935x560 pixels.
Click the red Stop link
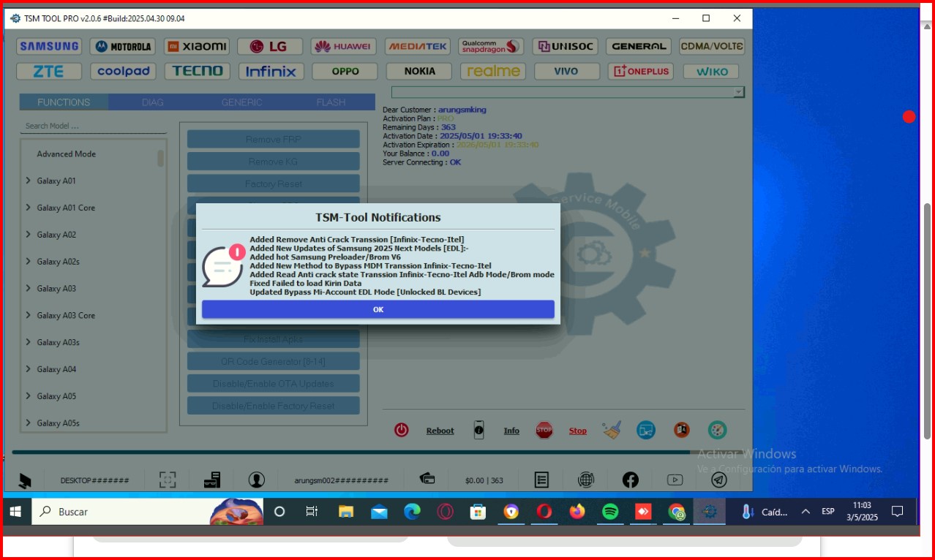tap(578, 431)
